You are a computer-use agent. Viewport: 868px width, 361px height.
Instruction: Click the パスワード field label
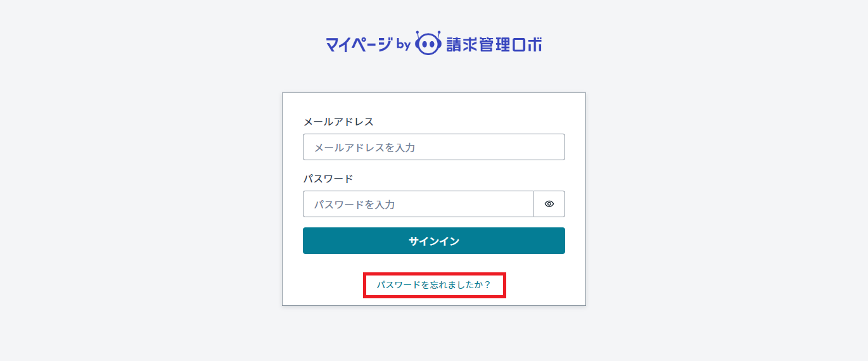point(328,179)
